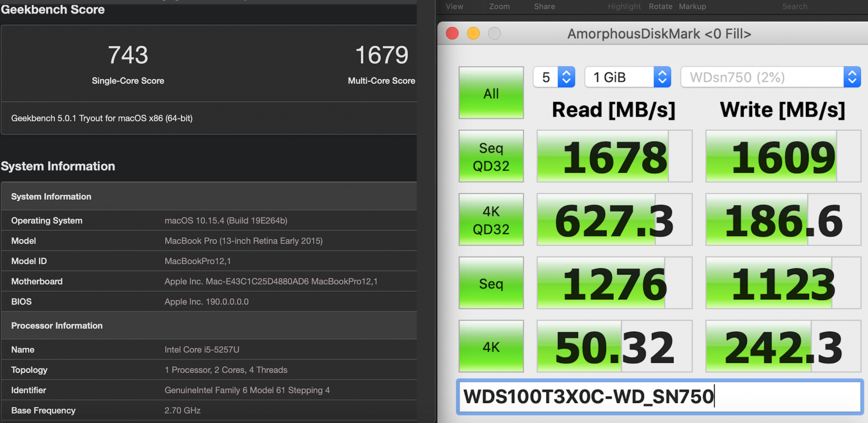
Task: Click the Processor Information table header
Action: coord(209,326)
